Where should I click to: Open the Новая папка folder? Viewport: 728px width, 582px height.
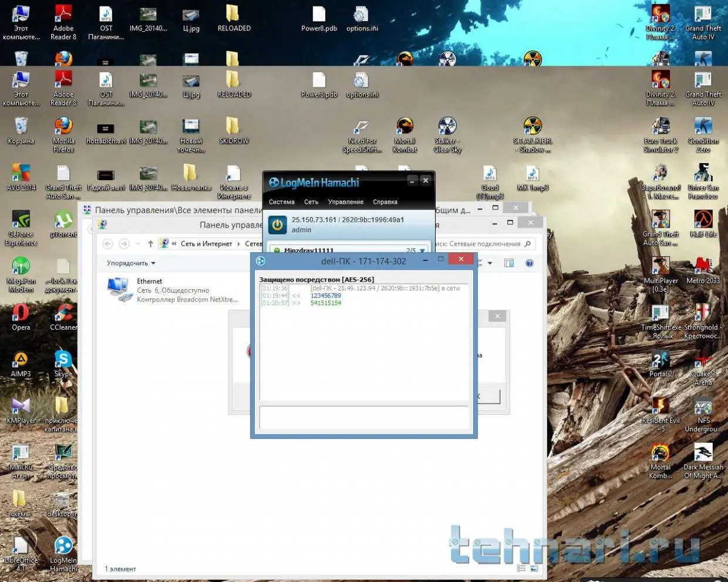click(191, 177)
